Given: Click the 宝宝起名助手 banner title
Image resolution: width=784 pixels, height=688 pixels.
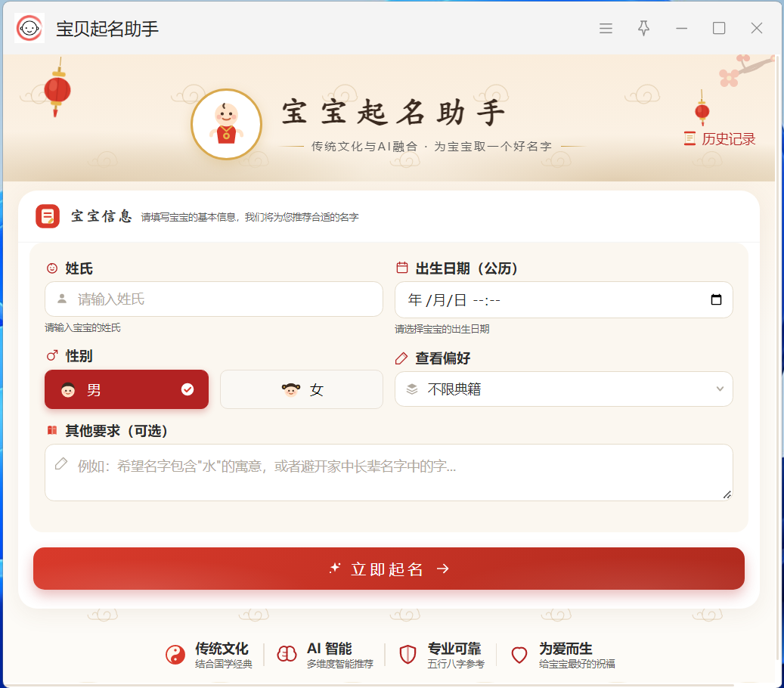Looking at the screenshot, I should tap(394, 113).
